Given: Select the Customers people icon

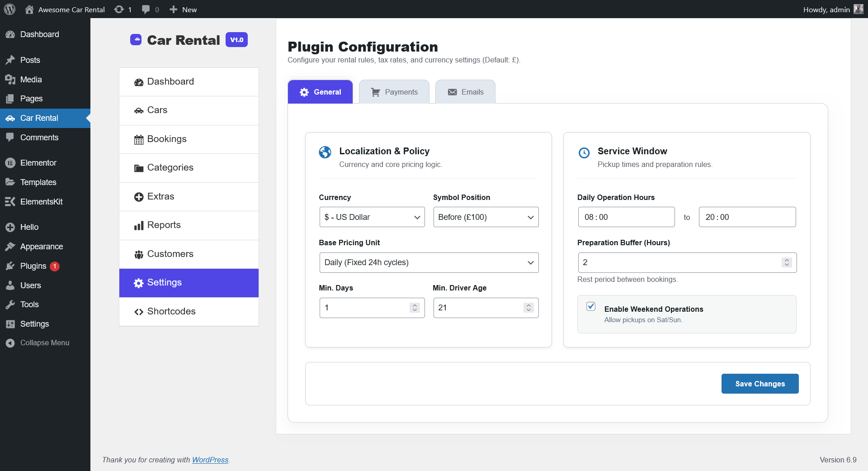Looking at the screenshot, I should click(139, 254).
